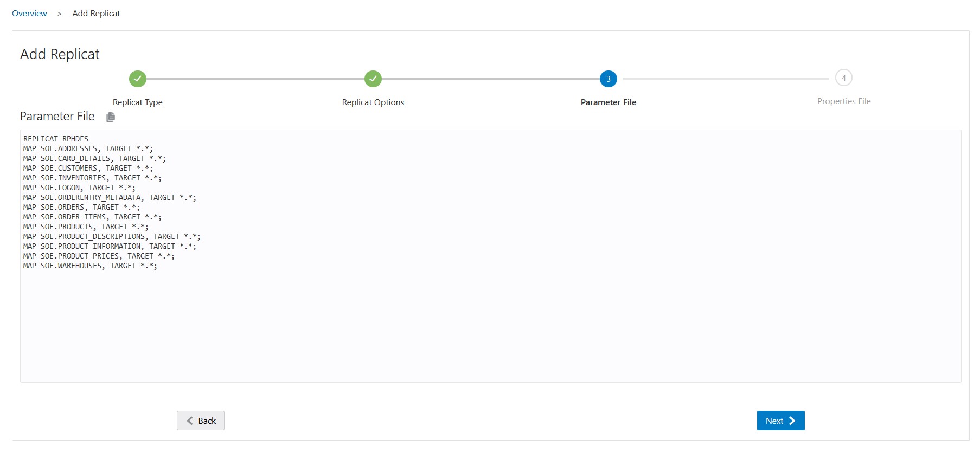Image resolution: width=980 pixels, height=452 pixels.
Task: Click the copy icon beside Parameter File heading
Action: (x=111, y=117)
